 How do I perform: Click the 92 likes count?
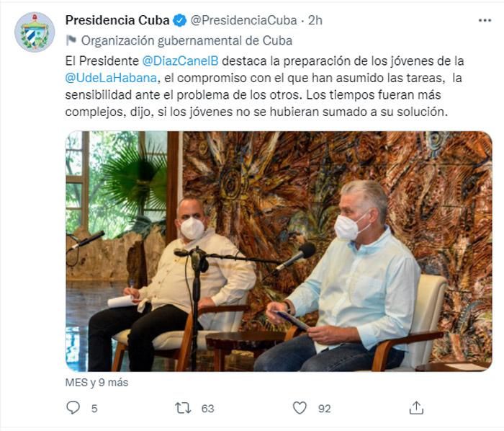pyautogui.click(x=324, y=409)
